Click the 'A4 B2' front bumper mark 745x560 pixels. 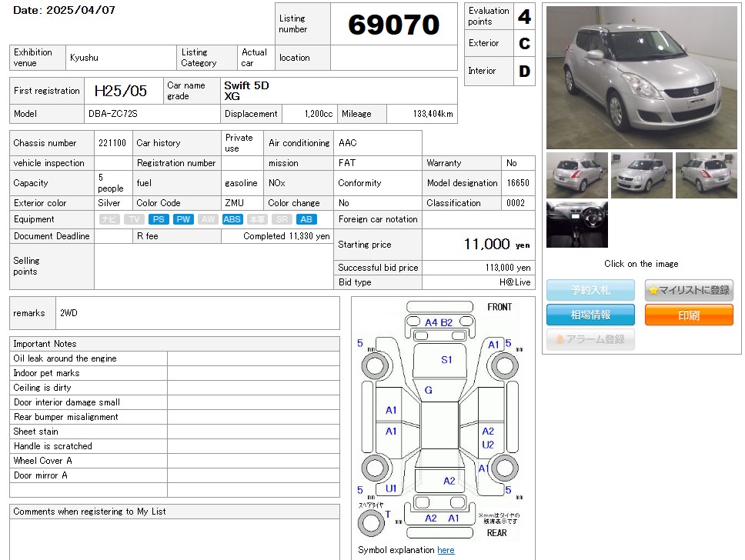(x=439, y=322)
